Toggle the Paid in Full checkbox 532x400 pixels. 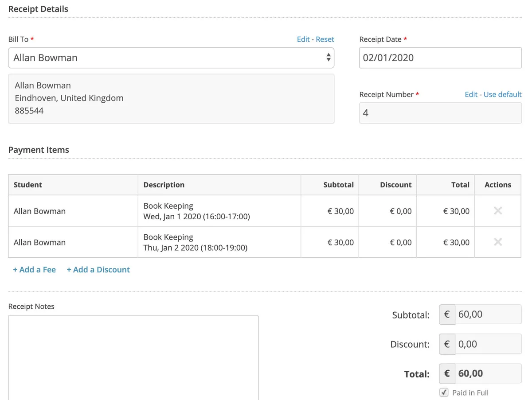[444, 392]
